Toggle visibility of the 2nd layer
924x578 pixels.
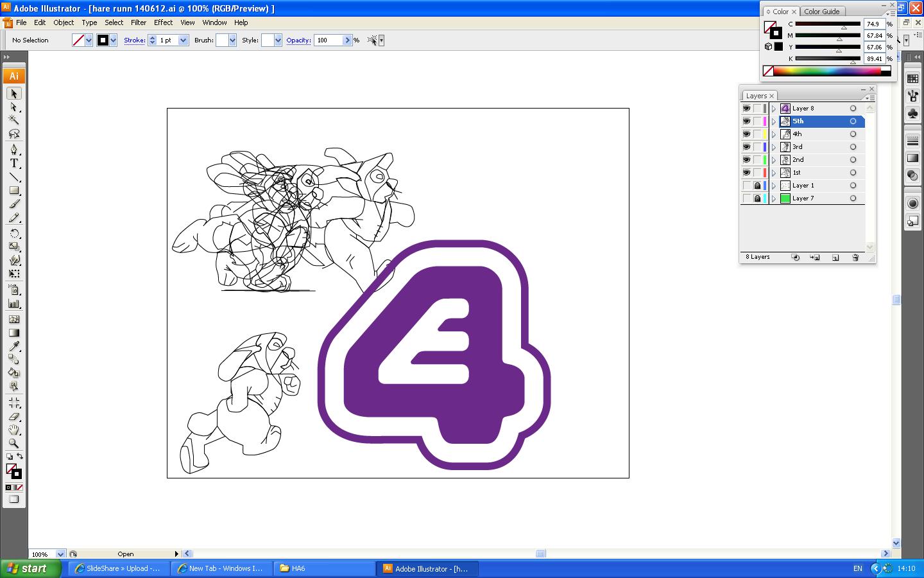(x=746, y=160)
